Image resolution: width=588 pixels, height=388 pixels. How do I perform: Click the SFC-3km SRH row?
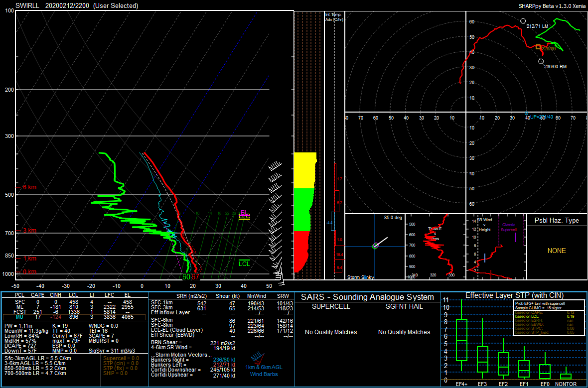click(222, 308)
